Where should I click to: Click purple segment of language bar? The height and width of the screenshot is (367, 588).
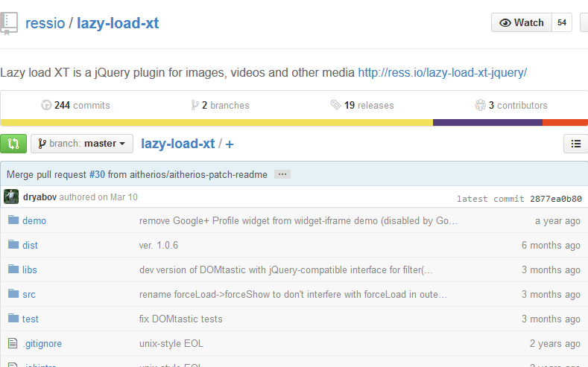tap(487, 123)
